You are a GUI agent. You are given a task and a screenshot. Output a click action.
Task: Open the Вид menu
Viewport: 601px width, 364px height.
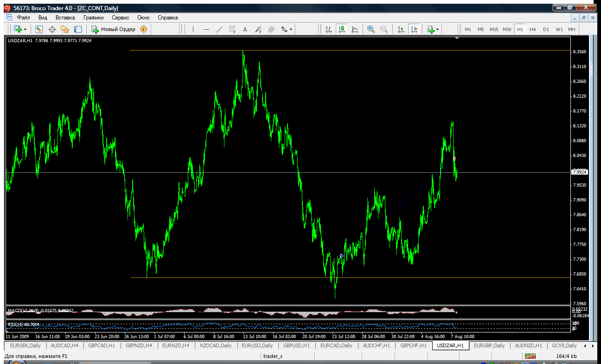[x=43, y=18]
